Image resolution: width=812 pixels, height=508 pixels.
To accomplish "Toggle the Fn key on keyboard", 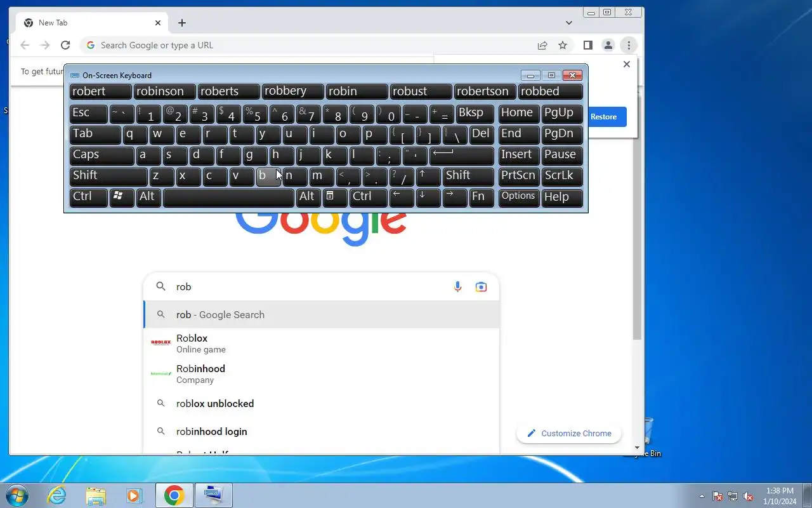I will point(481,197).
